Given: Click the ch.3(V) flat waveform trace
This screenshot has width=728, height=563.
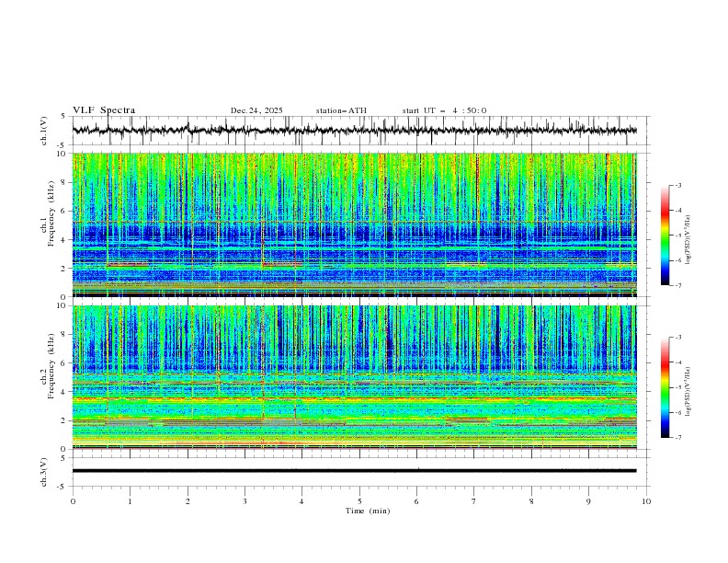Looking at the screenshot, I should tap(354, 471).
